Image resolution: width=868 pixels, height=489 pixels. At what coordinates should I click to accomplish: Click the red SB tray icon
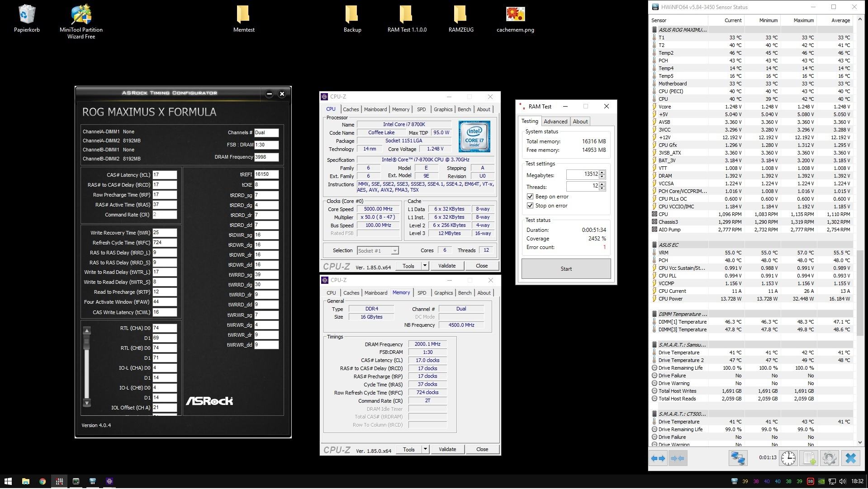pos(811,482)
